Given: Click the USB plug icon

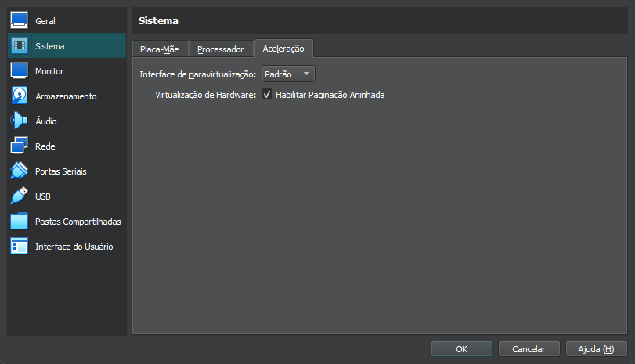Looking at the screenshot, I should 20,196.
